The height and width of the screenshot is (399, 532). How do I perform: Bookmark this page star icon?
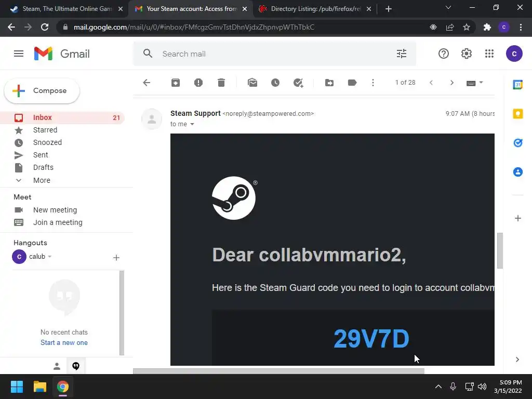pyautogui.click(x=467, y=27)
